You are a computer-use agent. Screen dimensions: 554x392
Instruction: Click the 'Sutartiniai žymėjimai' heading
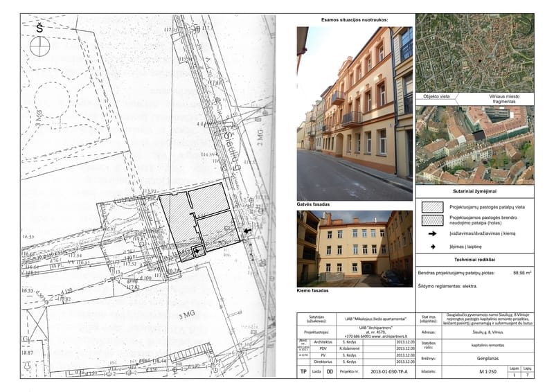(474, 191)
